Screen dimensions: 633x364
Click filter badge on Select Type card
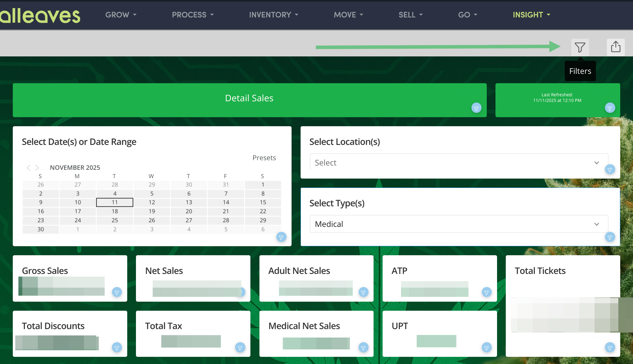click(610, 237)
